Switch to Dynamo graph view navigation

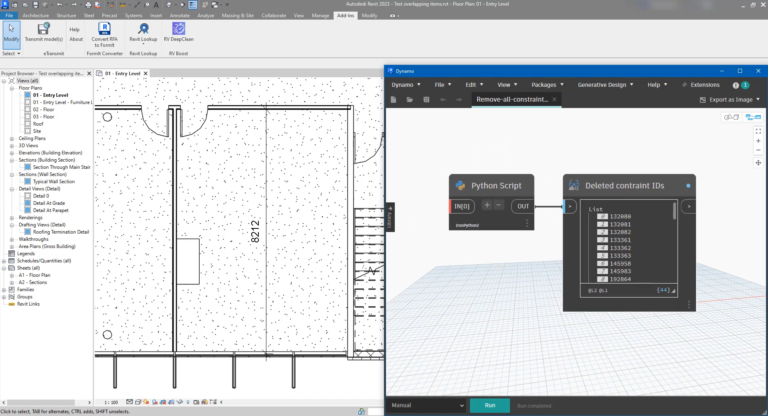coord(753,117)
